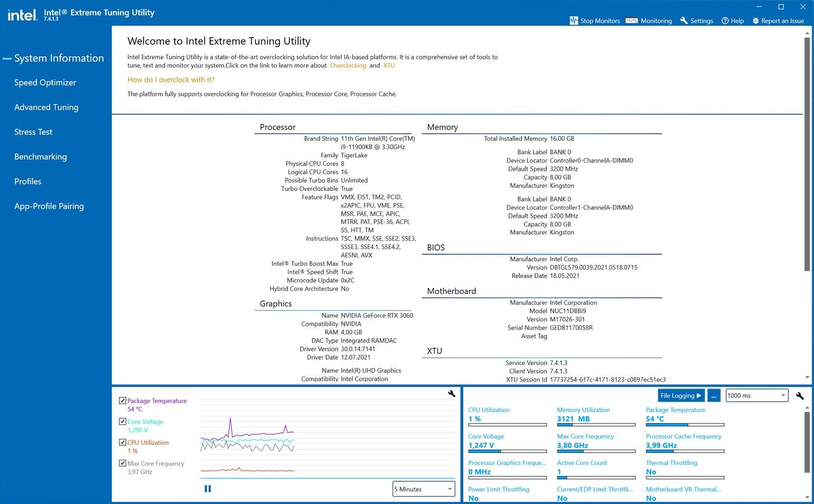Start File Logging
The image size is (814, 504).
pos(681,396)
